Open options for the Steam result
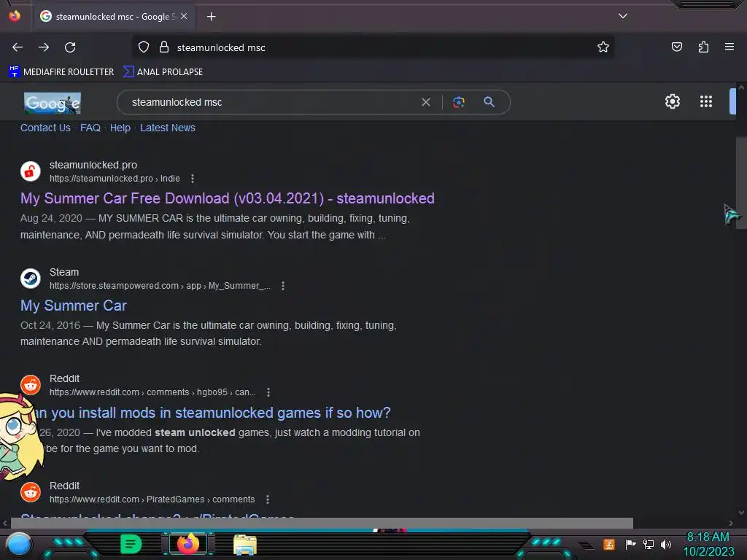 (x=283, y=286)
